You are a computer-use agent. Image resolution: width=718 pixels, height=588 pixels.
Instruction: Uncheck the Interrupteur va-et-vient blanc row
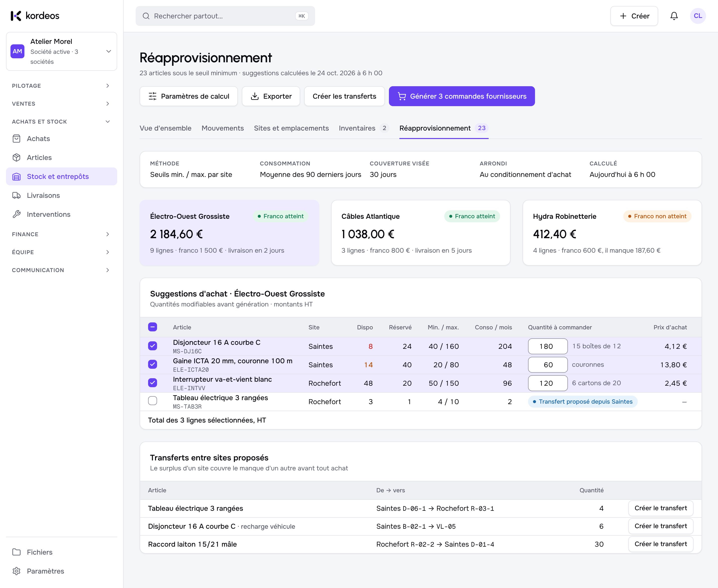click(x=153, y=383)
